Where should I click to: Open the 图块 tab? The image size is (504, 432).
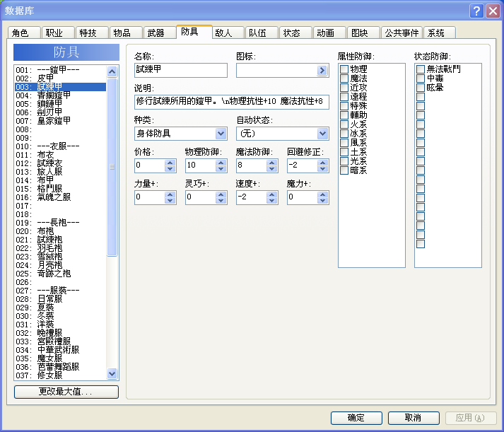pyautogui.click(x=363, y=33)
